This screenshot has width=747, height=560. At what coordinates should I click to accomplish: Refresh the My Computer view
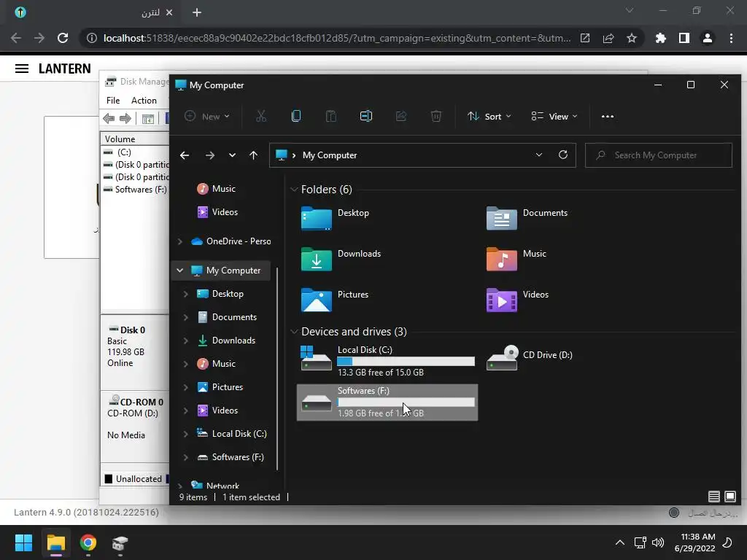[563, 155]
